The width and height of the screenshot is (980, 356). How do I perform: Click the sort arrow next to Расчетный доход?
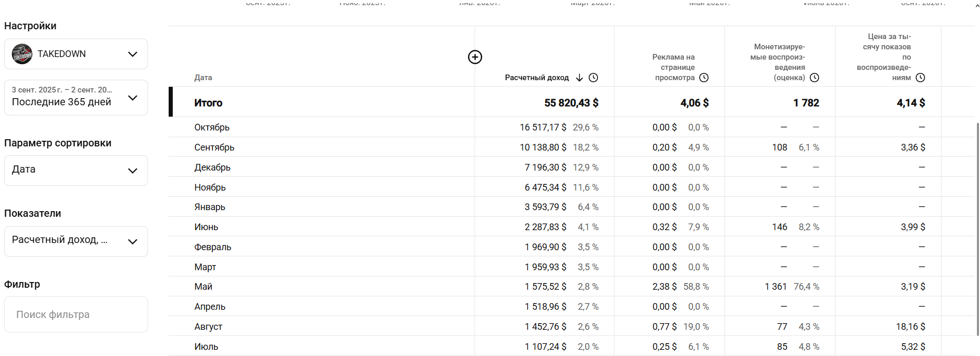pyautogui.click(x=579, y=78)
